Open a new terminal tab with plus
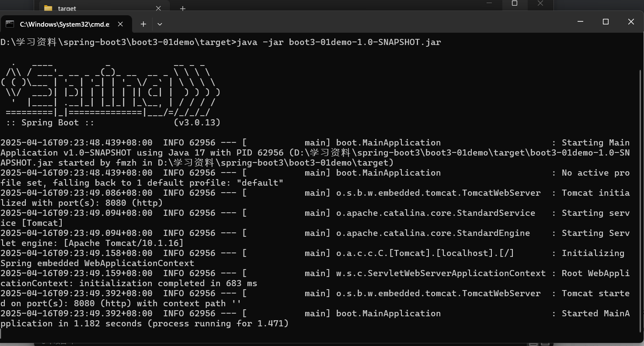The height and width of the screenshot is (346, 644). tap(143, 24)
